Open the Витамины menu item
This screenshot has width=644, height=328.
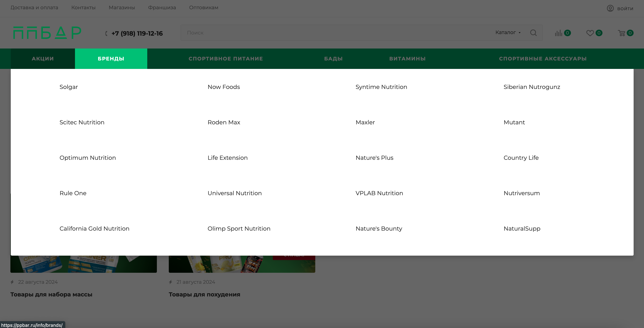407,59
